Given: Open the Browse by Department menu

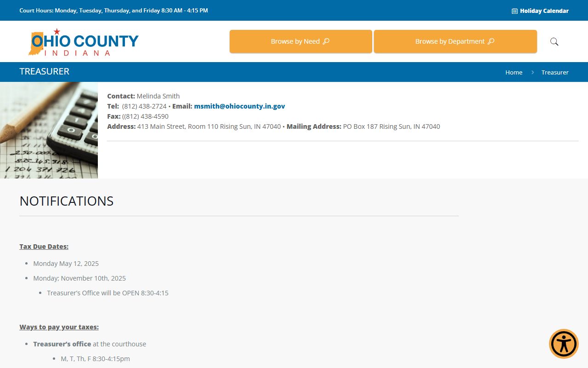Looking at the screenshot, I should coord(455,41).
